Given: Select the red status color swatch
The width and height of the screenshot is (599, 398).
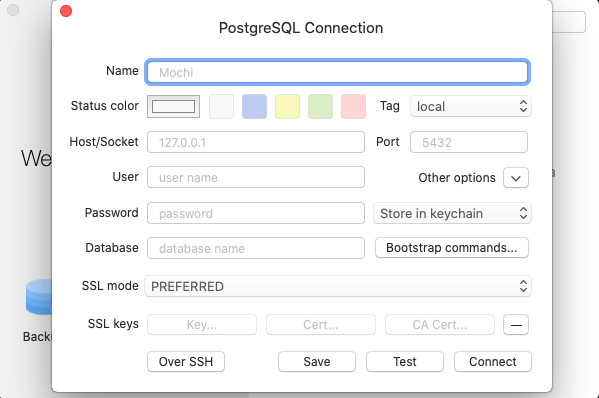Looking at the screenshot, I should [x=353, y=107].
